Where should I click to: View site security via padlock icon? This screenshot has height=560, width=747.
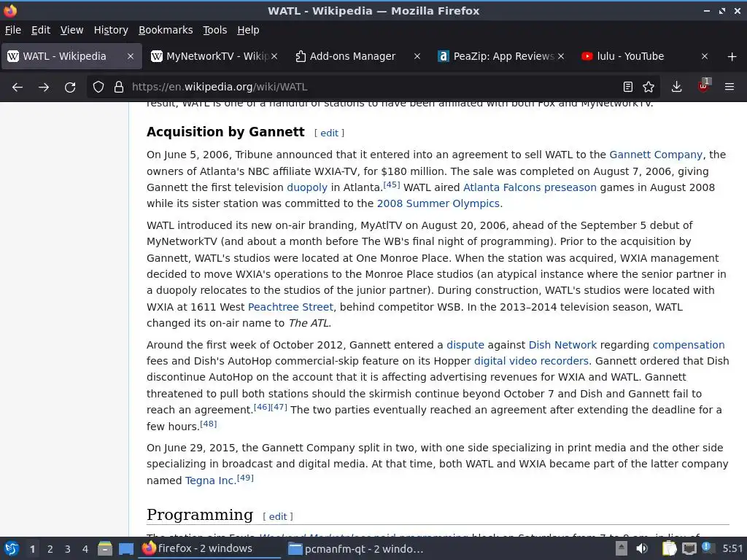(x=119, y=87)
